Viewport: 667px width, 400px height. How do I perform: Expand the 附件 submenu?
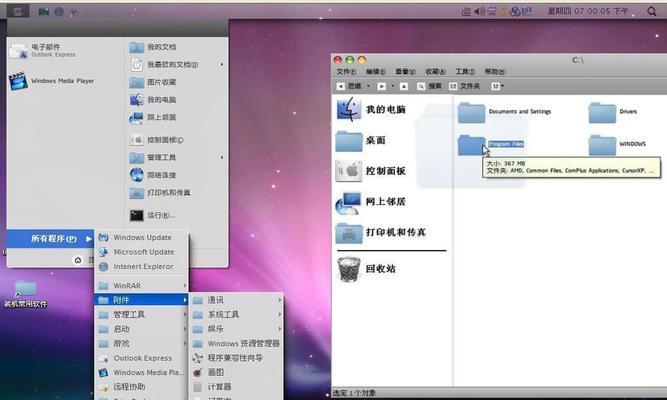pos(141,300)
